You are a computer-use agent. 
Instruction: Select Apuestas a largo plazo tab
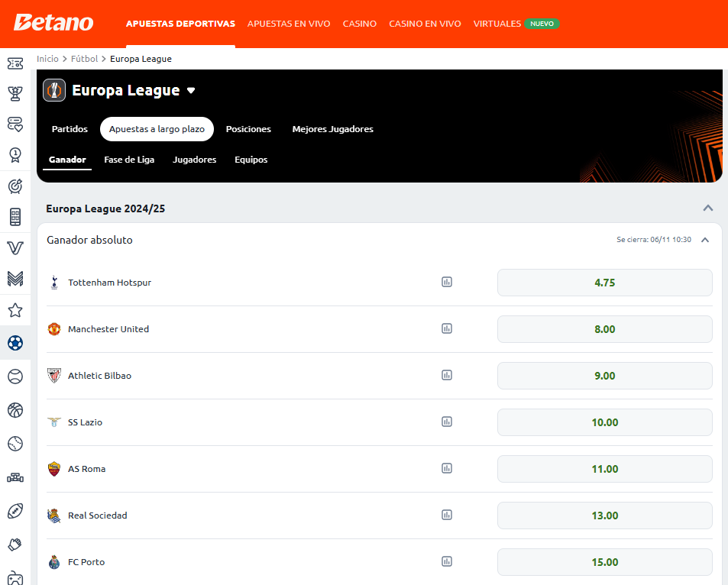[157, 129]
